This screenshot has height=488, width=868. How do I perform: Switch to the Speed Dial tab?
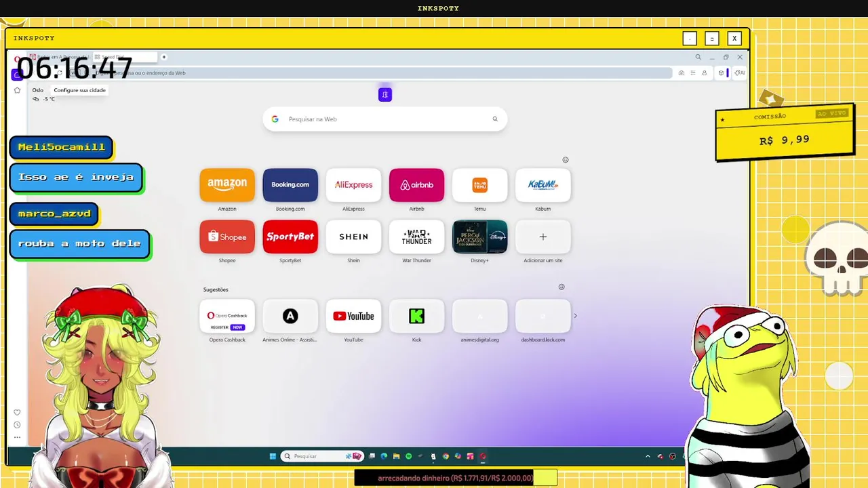[x=124, y=57]
